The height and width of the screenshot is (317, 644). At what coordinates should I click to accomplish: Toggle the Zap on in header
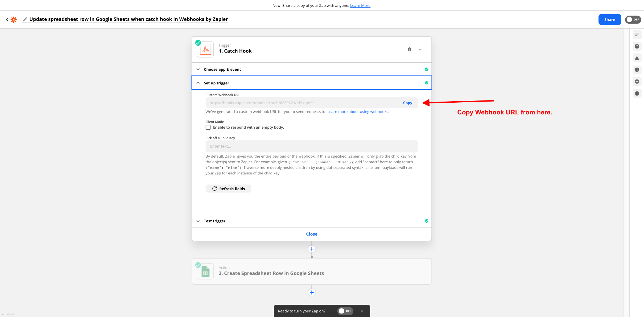[633, 20]
